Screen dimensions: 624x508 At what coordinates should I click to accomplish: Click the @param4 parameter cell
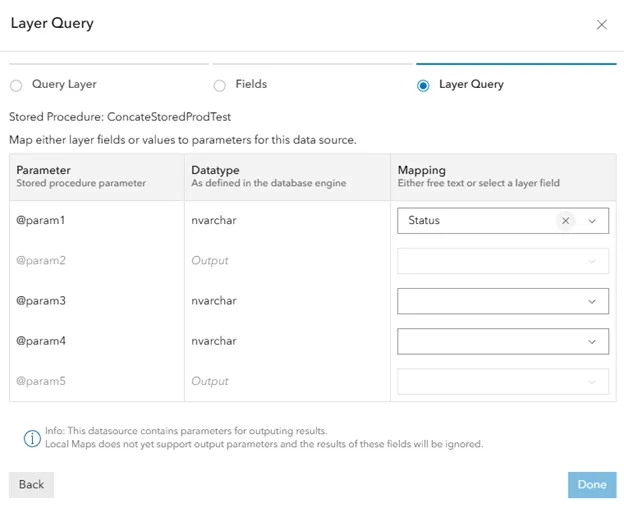pos(41,341)
